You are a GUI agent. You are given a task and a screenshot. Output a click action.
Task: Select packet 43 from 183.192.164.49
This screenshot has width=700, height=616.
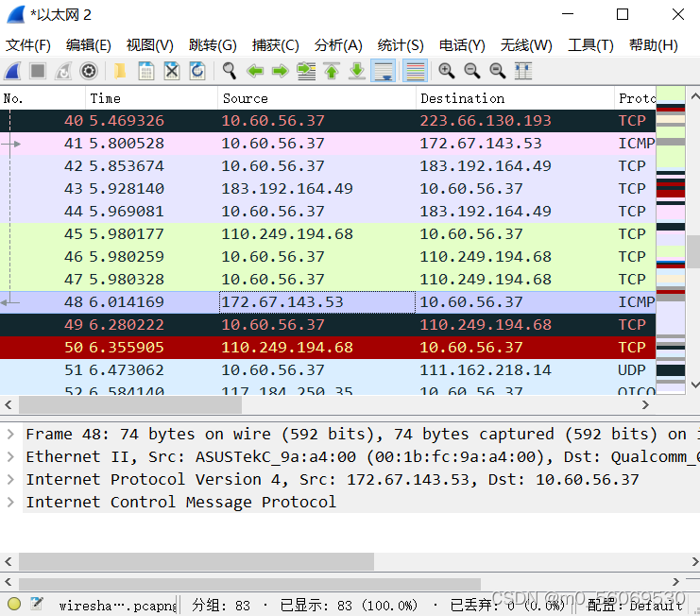(x=328, y=189)
